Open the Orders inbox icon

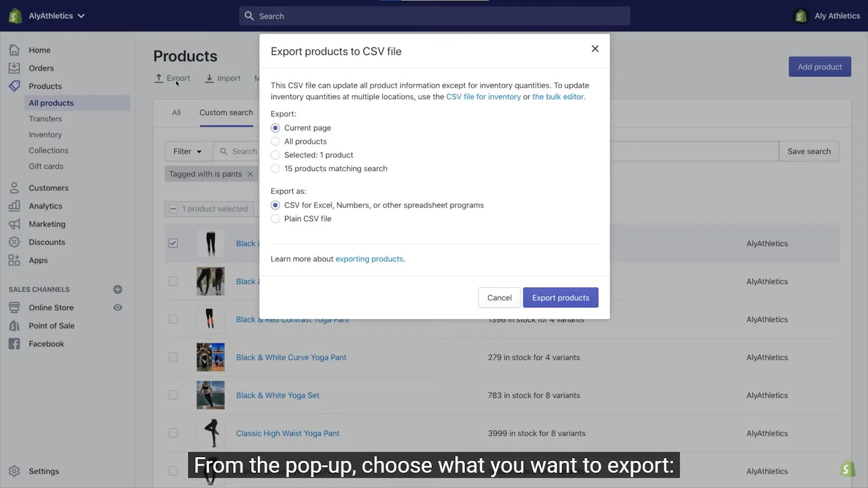click(15, 68)
